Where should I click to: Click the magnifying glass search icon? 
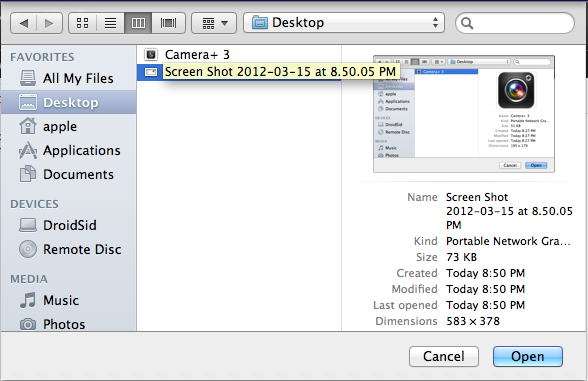coord(467,23)
